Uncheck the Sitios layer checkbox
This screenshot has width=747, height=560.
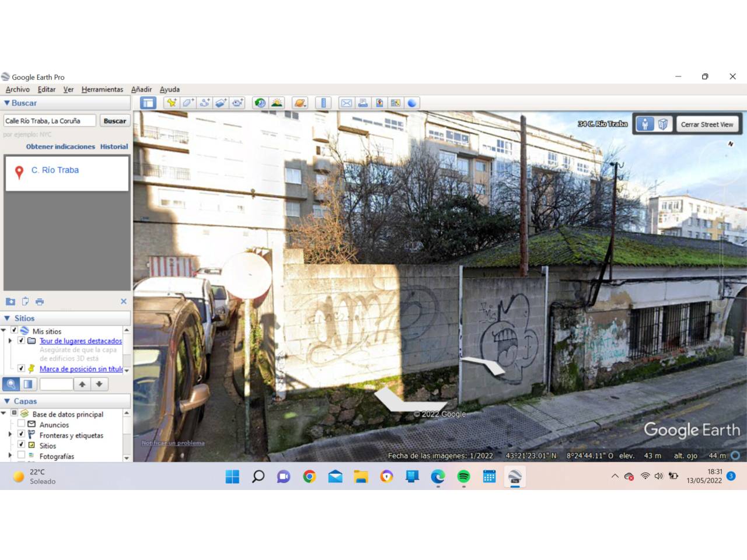pos(22,444)
